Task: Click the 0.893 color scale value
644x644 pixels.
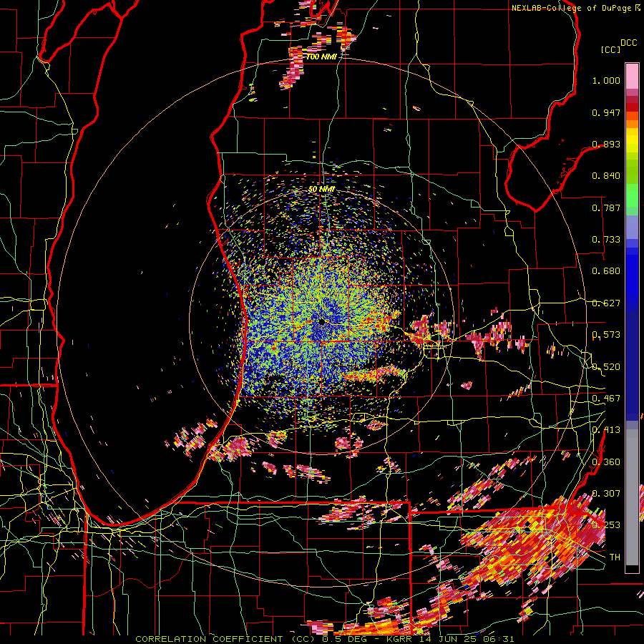Action: [x=606, y=144]
